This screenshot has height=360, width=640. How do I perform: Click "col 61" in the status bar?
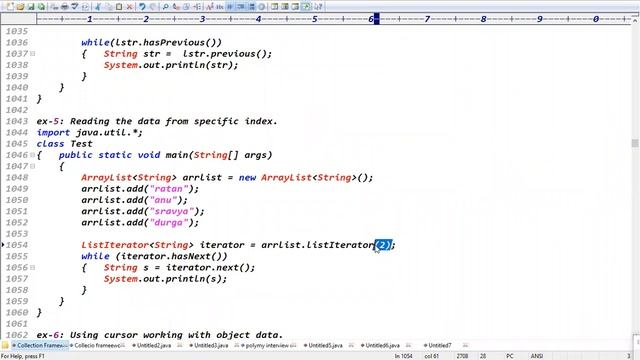(x=431, y=356)
